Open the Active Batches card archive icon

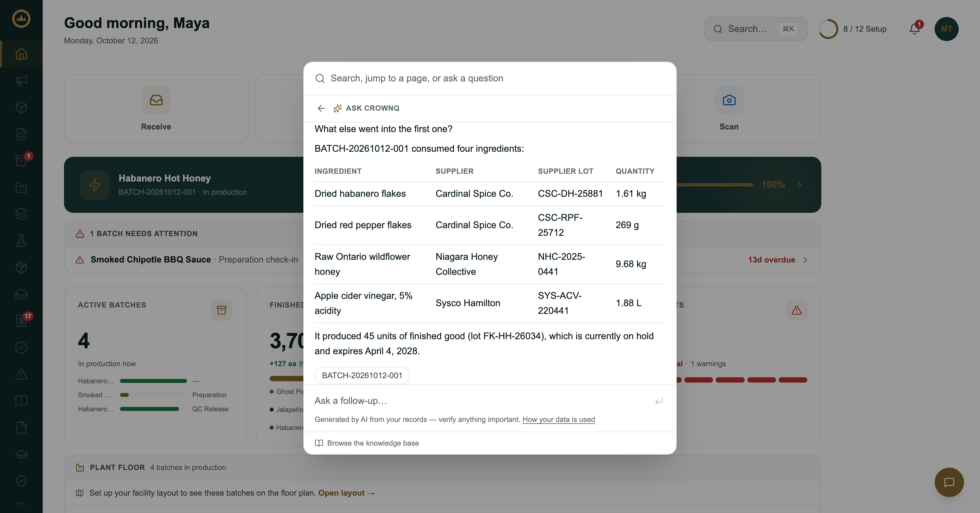click(221, 310)
